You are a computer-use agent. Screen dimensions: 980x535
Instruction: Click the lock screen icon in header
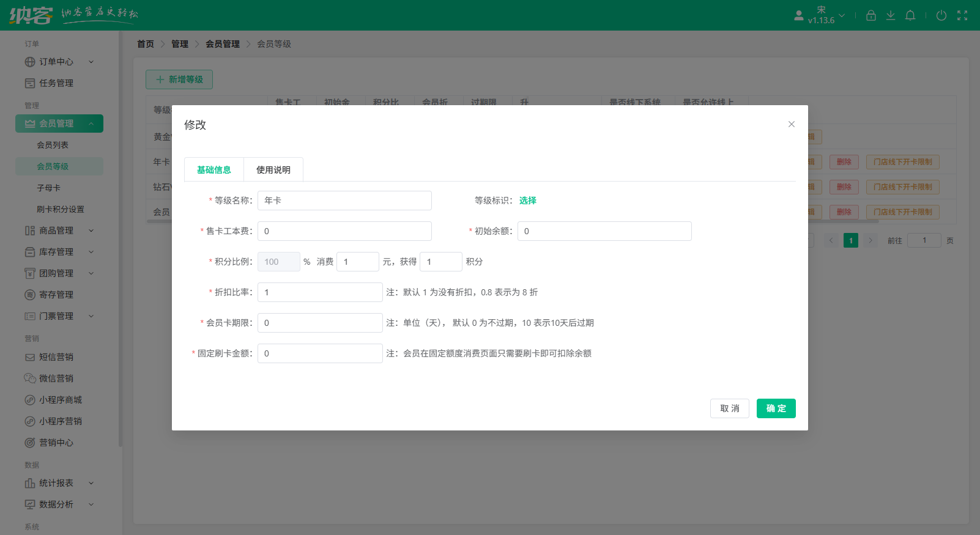871,15
